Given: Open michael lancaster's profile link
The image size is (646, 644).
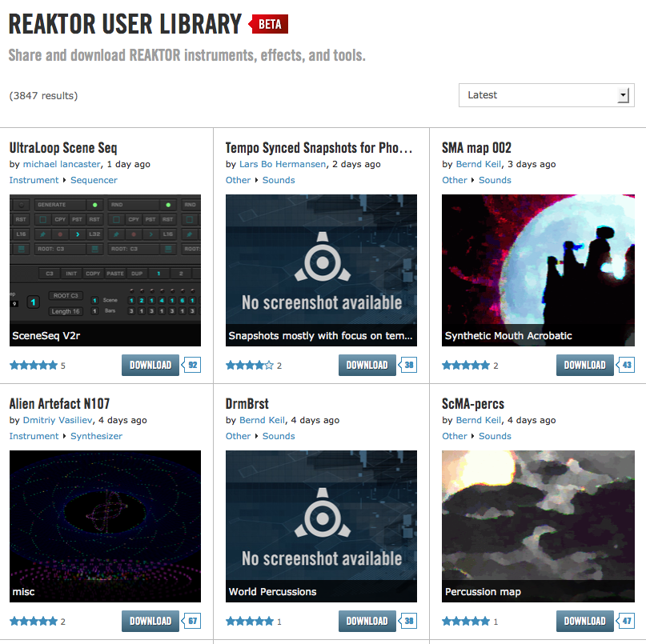Looking at the screenshot, I should (62, 164).
